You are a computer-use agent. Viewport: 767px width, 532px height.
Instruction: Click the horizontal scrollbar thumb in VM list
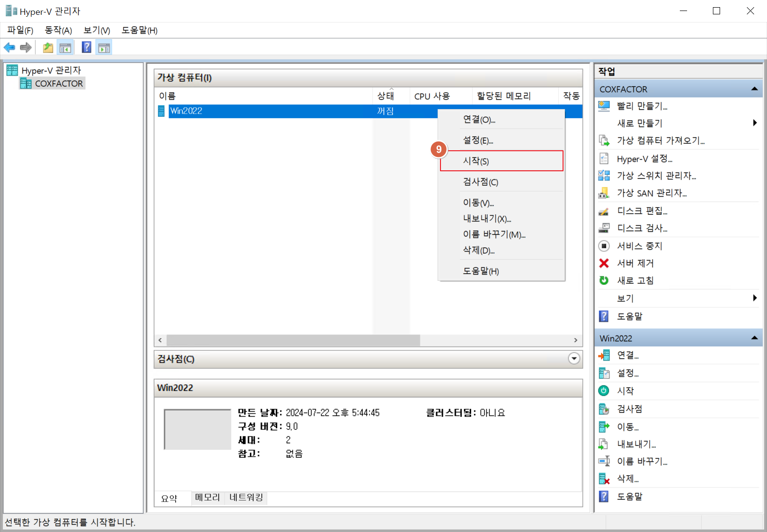point(293,340)
